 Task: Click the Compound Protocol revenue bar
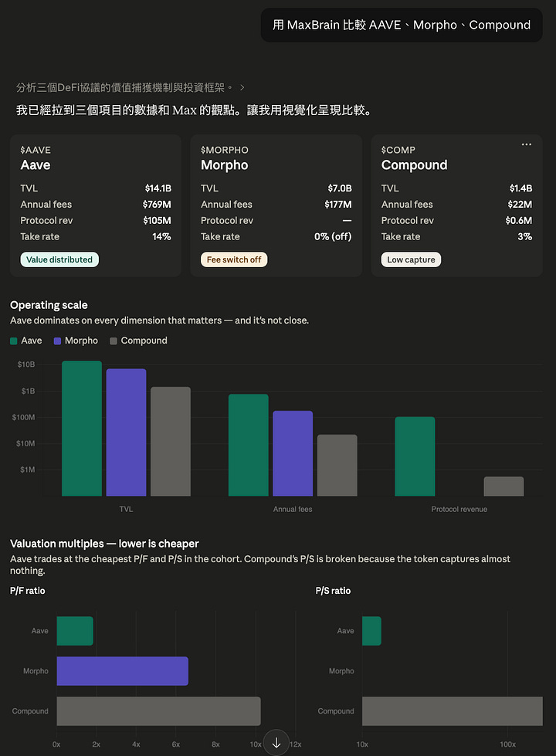pos(504,486)
